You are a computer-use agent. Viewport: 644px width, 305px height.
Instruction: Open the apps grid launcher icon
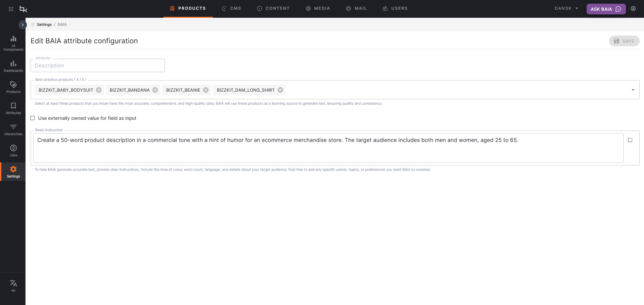(11, 9)
